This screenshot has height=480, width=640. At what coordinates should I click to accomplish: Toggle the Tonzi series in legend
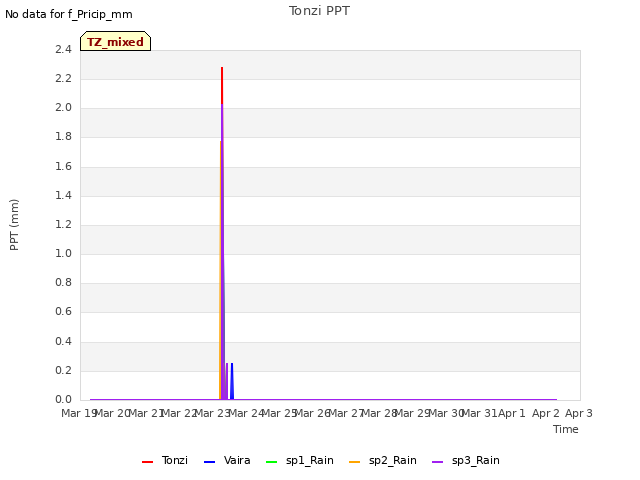click(x=165, y=460)
